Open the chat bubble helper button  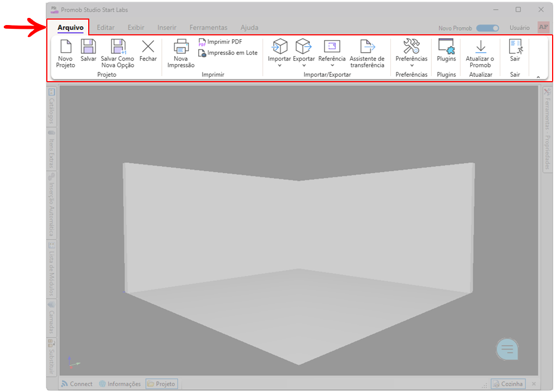pyautogui.click(x=507, y=349)
